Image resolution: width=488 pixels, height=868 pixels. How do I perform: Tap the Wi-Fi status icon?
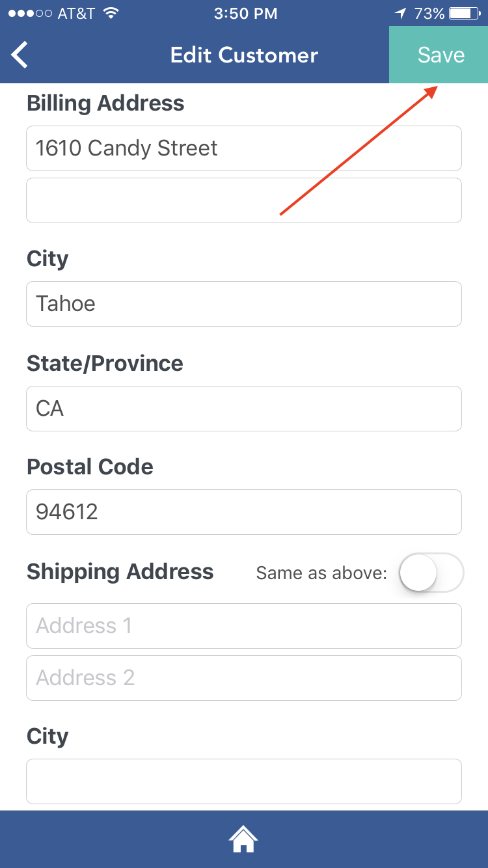111,14
